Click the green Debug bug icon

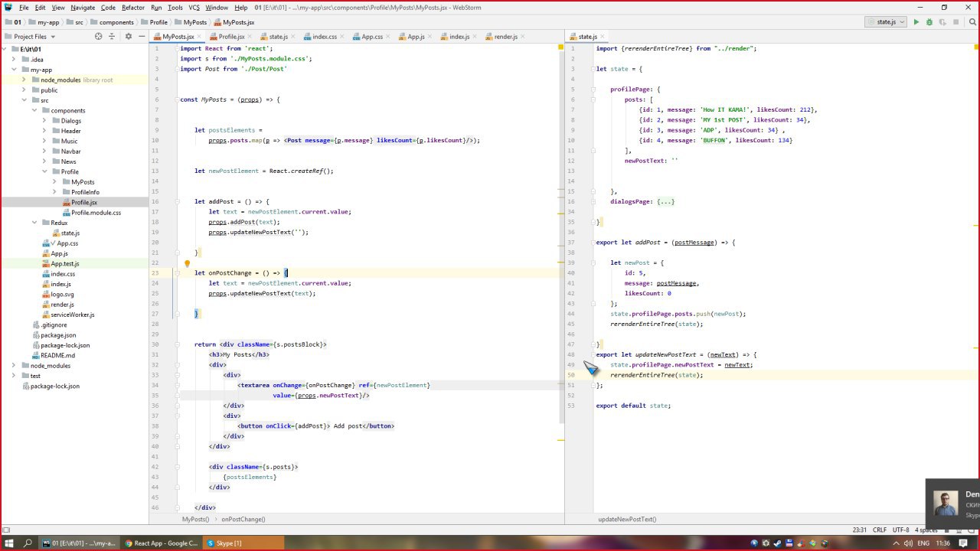(929, 22)
